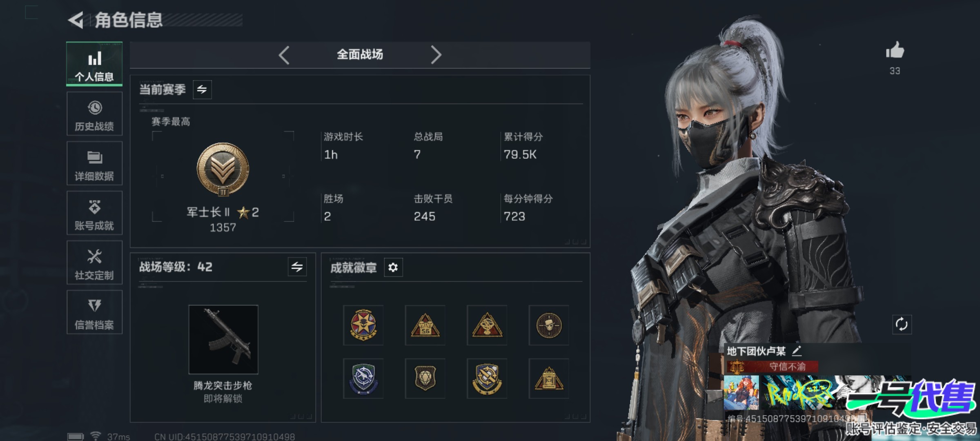Select the red star achievement badge
The height and width of the screenshot is (441, 980).
coord(363,325)
